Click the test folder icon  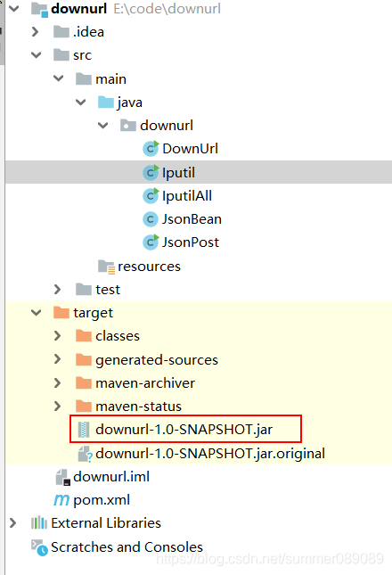(x=84, y=290)
